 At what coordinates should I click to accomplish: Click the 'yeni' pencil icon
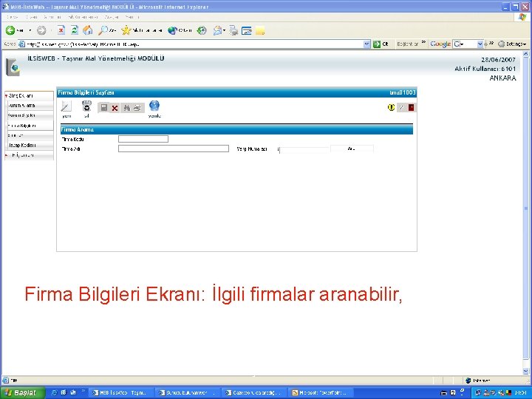66,106
